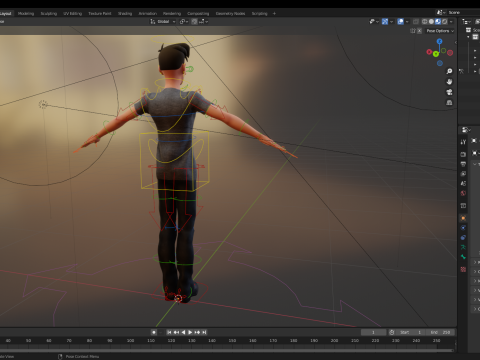
Task: Toggle X-axis mirror next to Pose Options
Action: (419, 31)
